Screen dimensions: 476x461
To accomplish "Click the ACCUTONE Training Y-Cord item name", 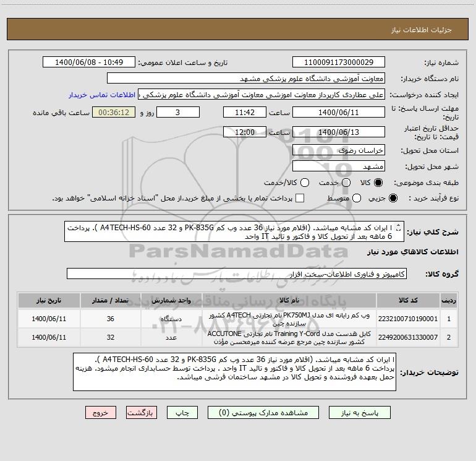I will click(x=289, y=338).
